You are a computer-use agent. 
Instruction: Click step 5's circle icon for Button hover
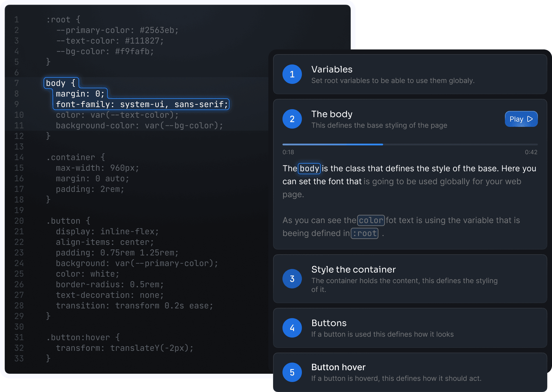coord(292,372)
